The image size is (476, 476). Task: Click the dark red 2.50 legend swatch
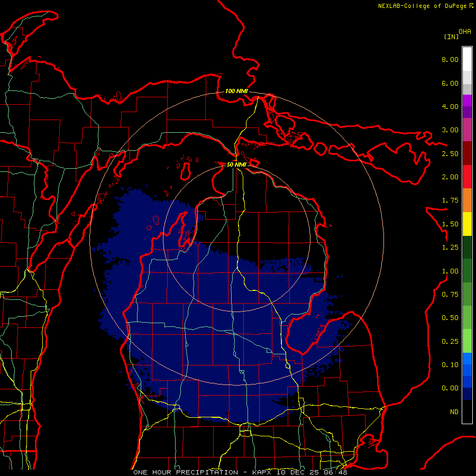tap(467, 153)
